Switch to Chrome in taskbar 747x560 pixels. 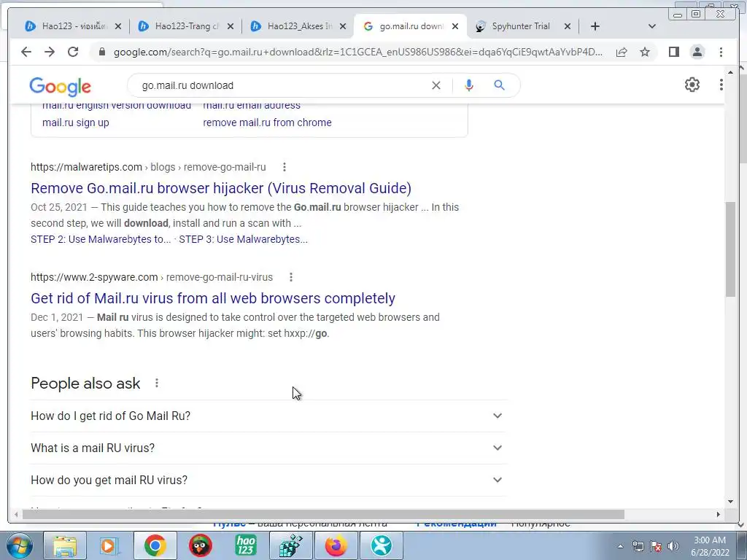[155, 545]
